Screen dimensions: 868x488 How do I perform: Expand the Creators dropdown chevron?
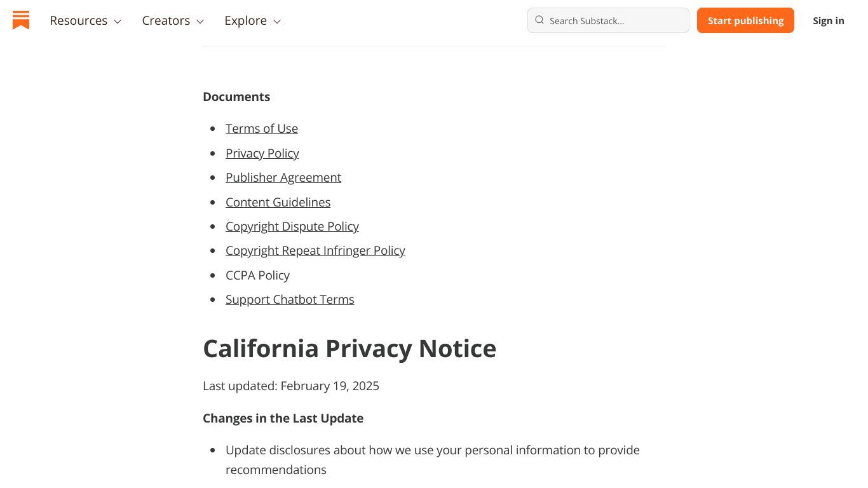(x=200, y=22)
